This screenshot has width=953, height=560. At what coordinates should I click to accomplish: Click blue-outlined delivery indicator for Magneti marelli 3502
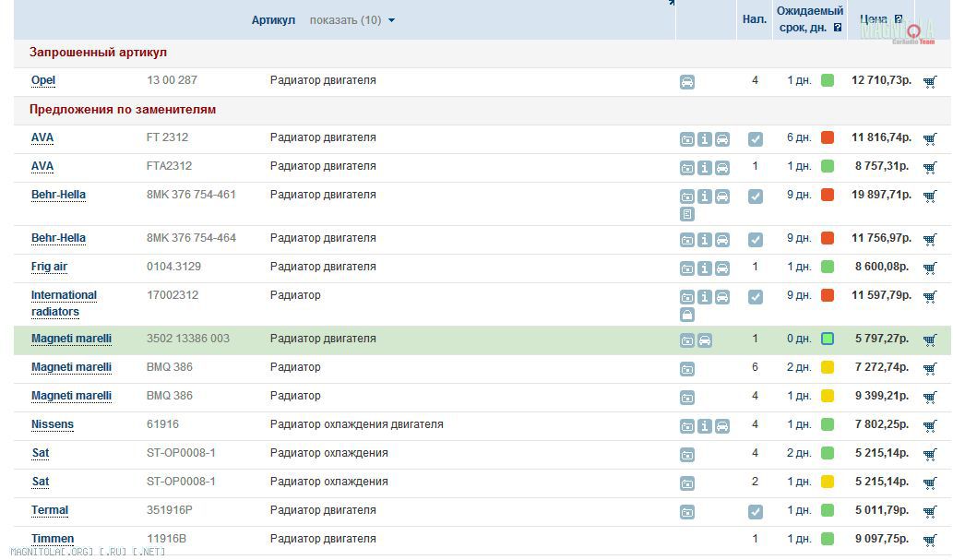pyautogui.click(x=828, y=339)
